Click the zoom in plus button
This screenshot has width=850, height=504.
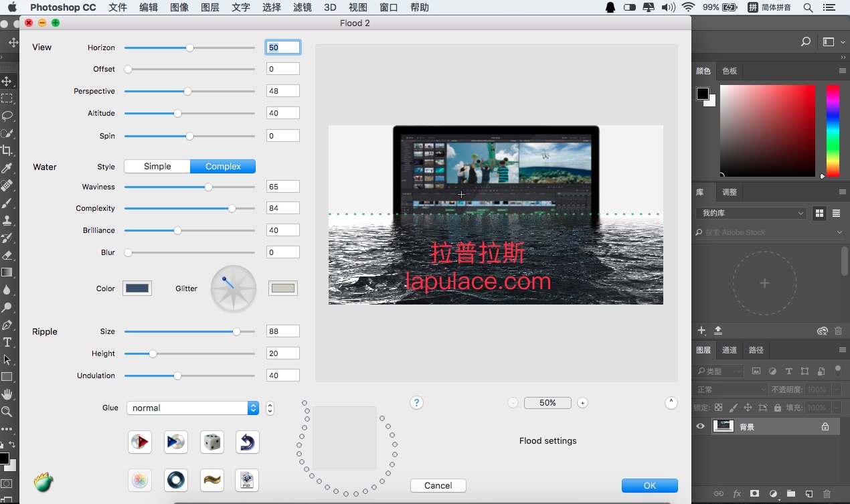tap(582, 403)
